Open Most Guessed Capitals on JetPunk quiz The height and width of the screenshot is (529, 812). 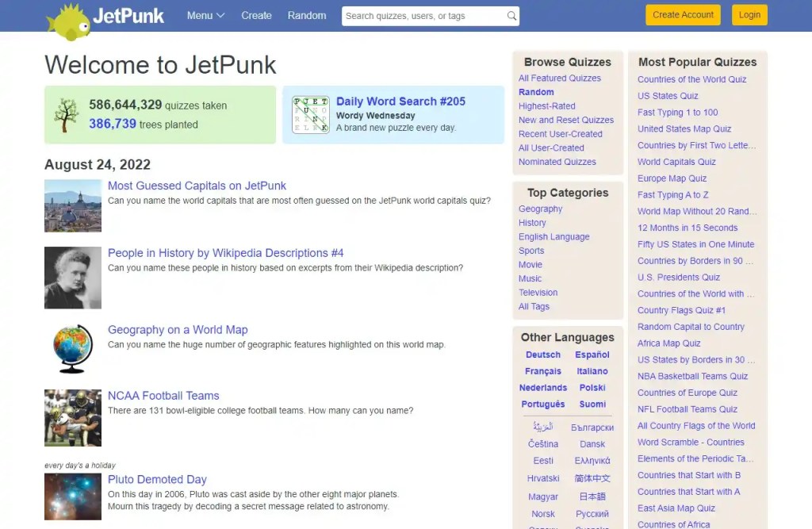[x=197, y=186]
